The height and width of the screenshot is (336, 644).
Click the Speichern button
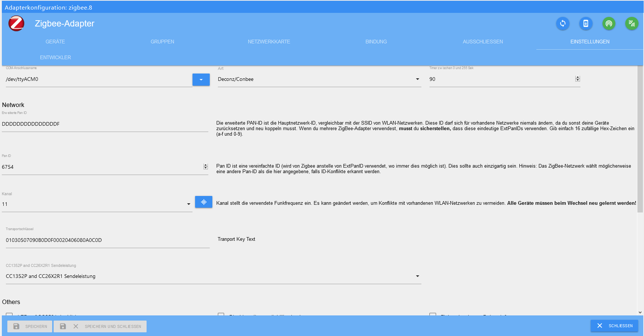[x=30, y=326]
